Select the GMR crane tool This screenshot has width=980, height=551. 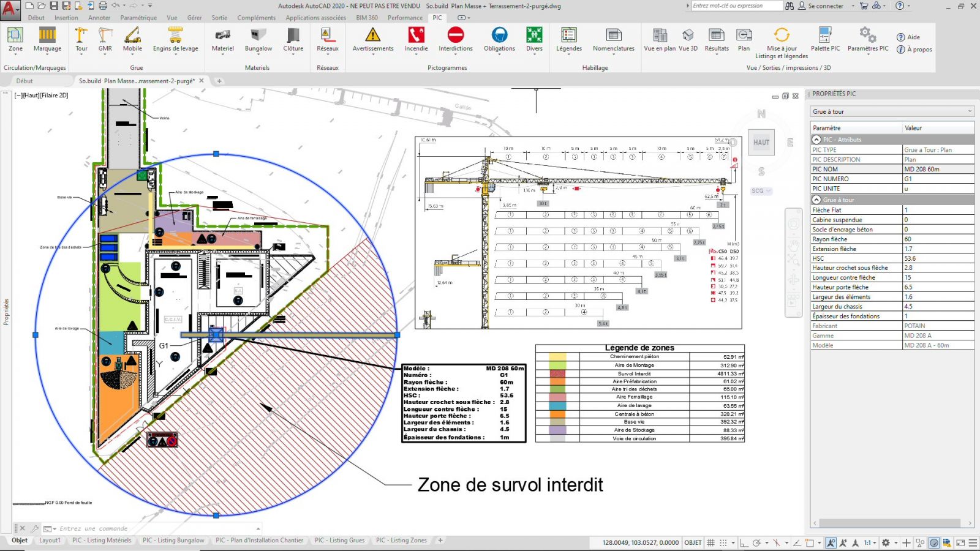pyautogui.click(x=105, y=40)
